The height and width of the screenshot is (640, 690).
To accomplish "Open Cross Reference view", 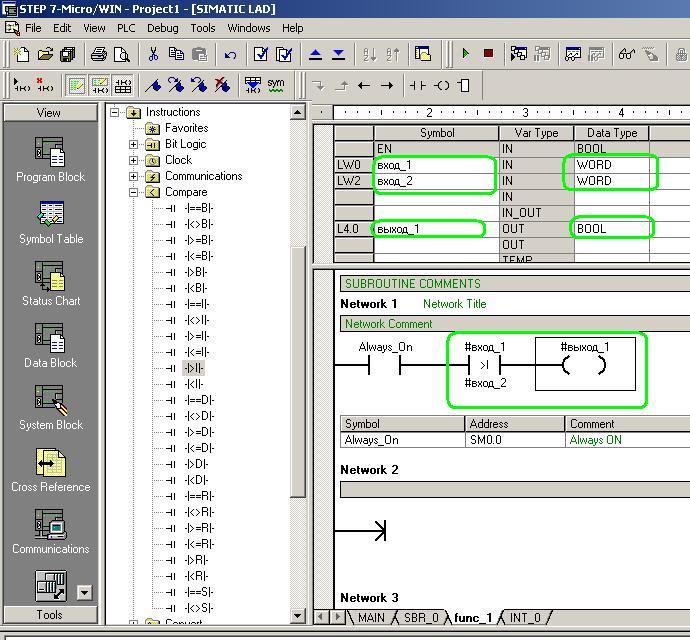I will click(51, 470).
